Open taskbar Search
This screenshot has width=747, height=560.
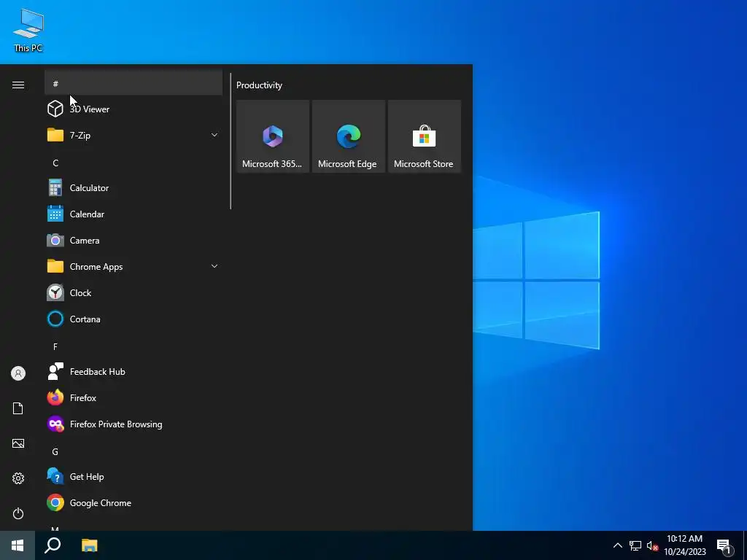[53, 545]
